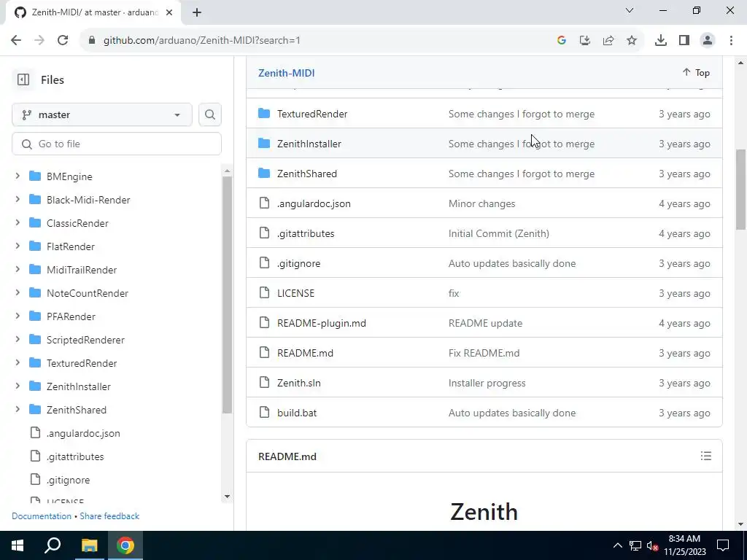Select .gitattributes in the file tree
Viewport: 747px width, 560px height.
[75, 456]
